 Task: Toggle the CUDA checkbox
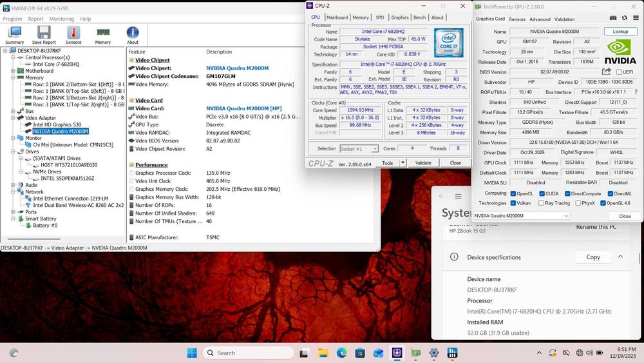pos(542,193)
